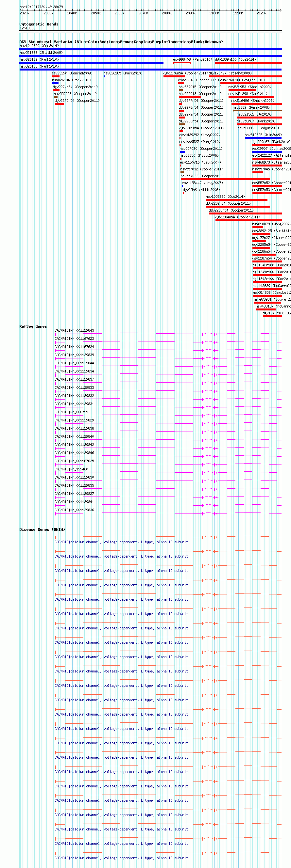Viewport: 291px width, 868px height.
Task: Click the 12p13.33 cytogenetic band label
Action: (27, 28)
